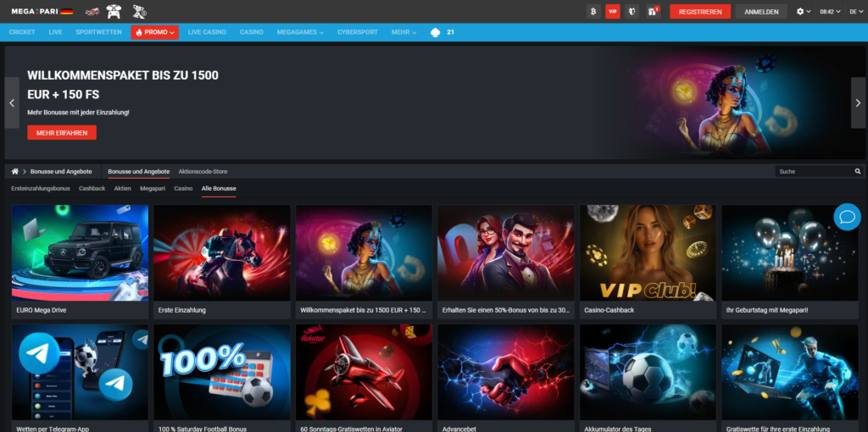Click the ANMELDEN button
This screenshot has width=868, height=432.
761,12
